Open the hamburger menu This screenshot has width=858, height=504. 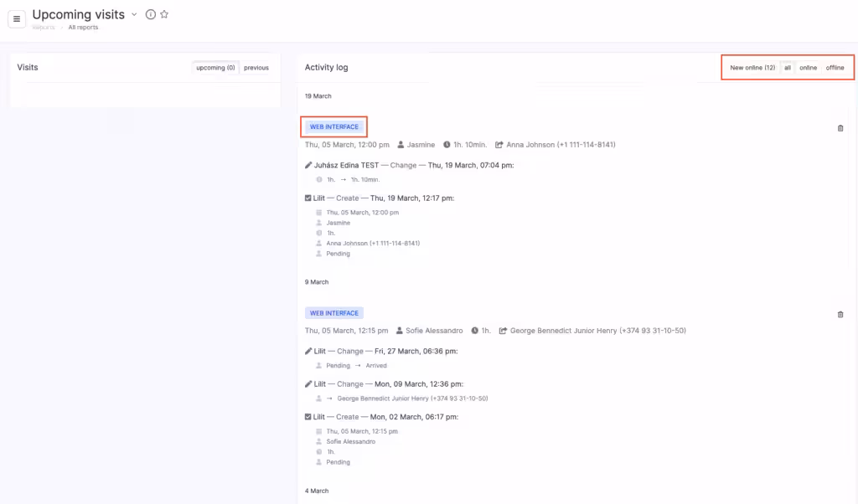(17, 19)
